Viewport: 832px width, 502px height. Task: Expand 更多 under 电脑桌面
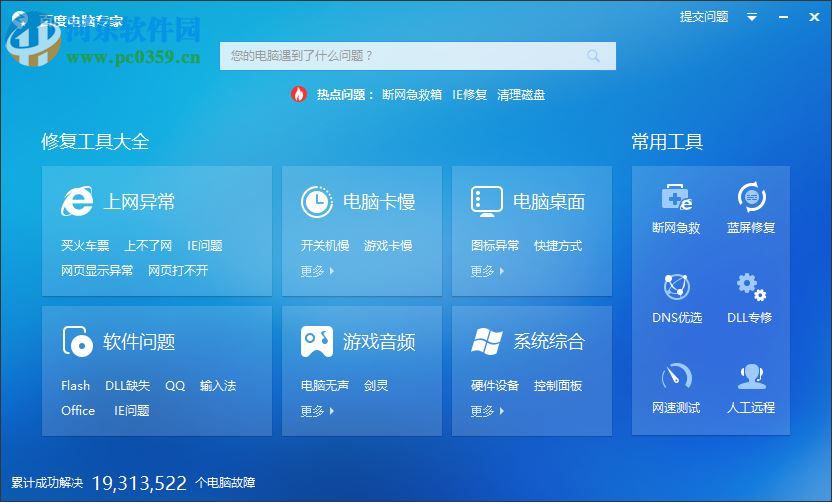click(487, 271)
